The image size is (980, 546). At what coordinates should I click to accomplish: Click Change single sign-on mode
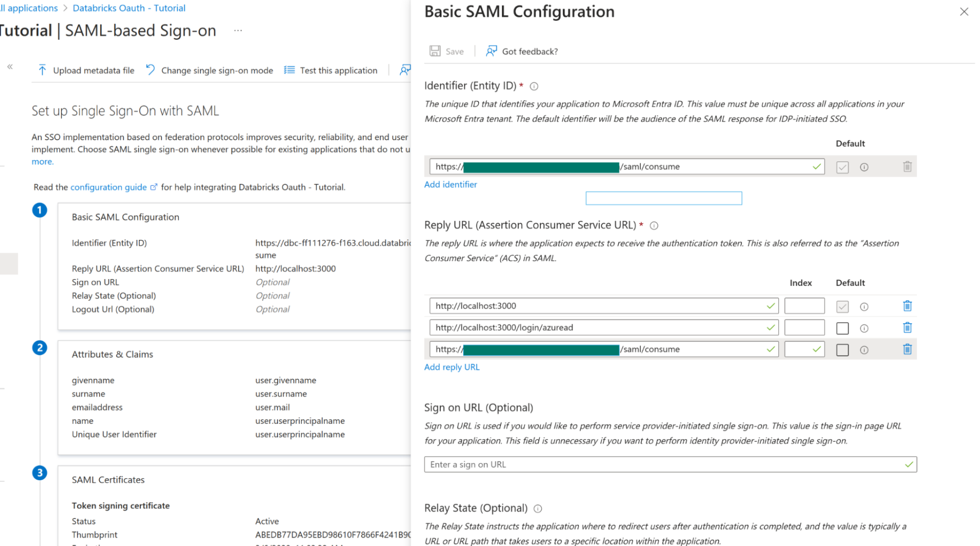pos(217,71)
